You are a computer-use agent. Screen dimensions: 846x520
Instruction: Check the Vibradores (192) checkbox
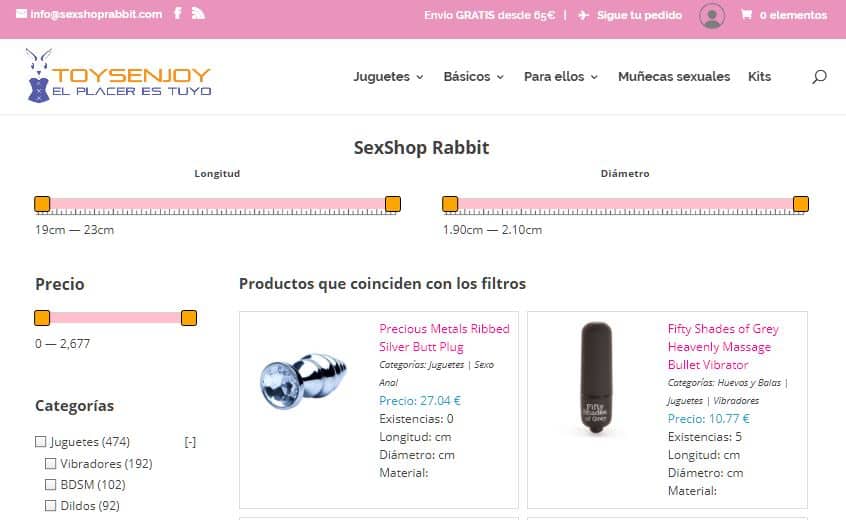pyautogui.click(x=51, y=463)
